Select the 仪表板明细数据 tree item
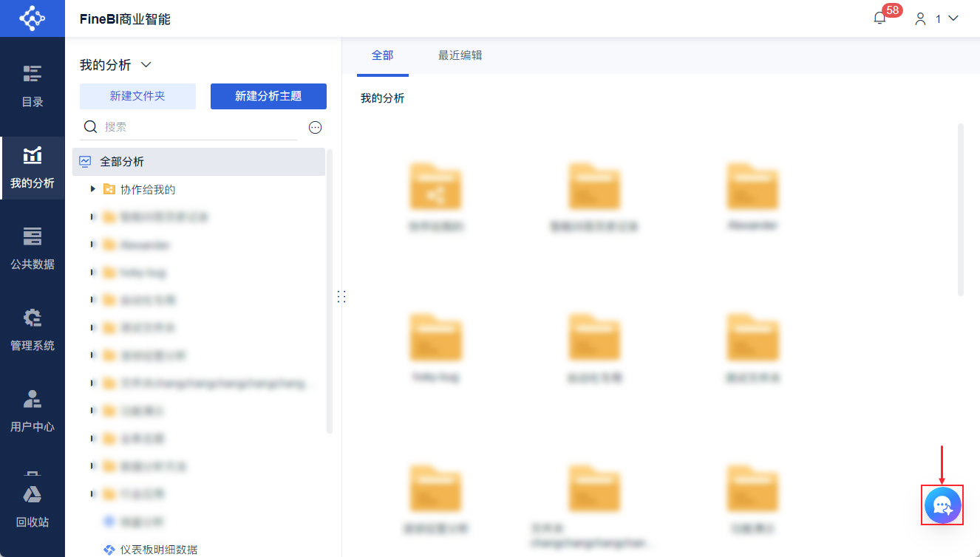The height and width of the screenshot is (557, 980). click(x=159, y=550)
